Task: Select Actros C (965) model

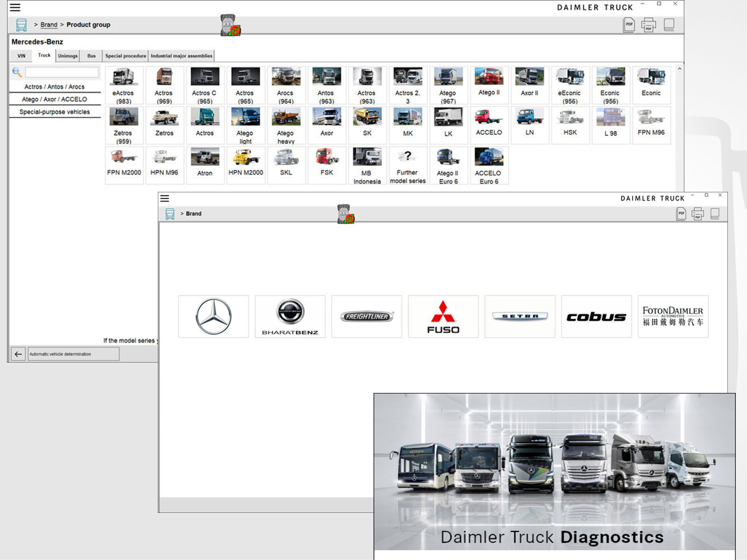Action: pyautogui.click(x=205, y=85)
